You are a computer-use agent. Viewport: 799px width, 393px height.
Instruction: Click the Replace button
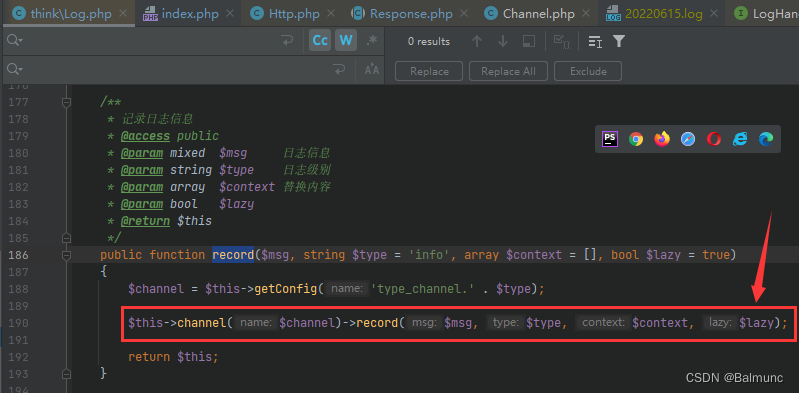(429, 71)
